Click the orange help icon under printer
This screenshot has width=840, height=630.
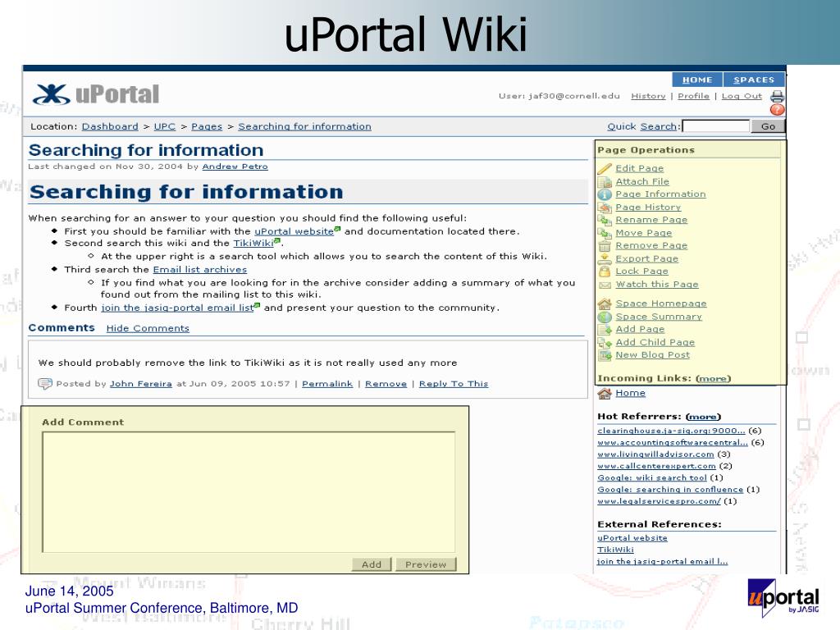[x=777, y=110]
